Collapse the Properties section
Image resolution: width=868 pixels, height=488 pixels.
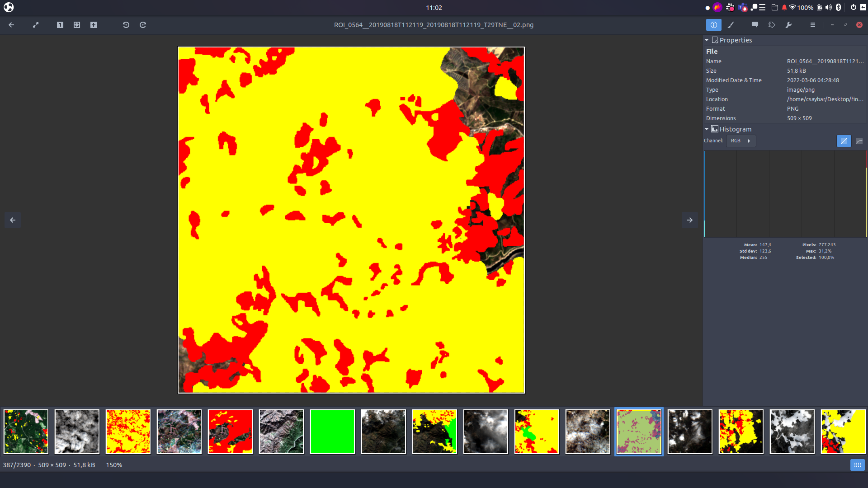(x=707, y=40)
